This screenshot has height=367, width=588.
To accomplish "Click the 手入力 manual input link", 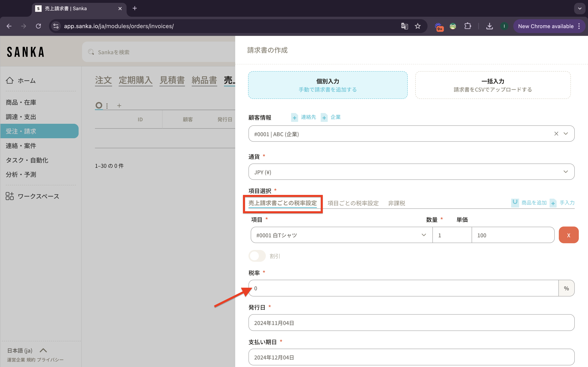I will coord(567,203).
